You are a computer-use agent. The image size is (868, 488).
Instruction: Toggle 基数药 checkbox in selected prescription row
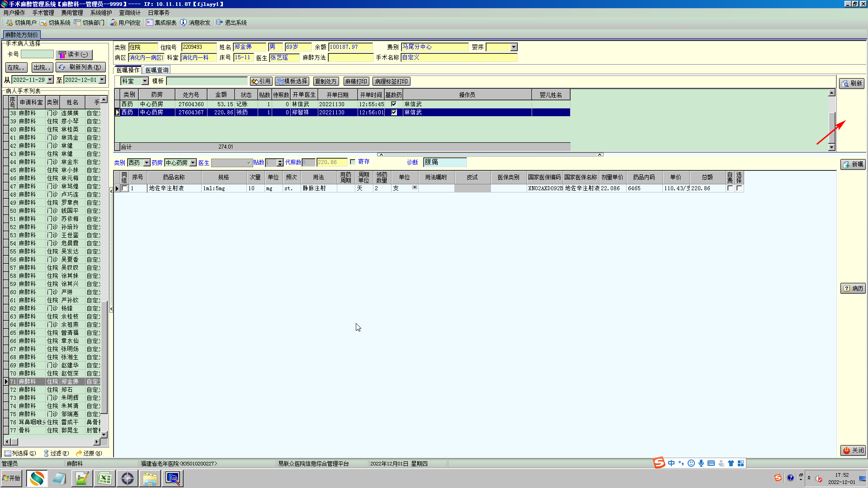[x=394, y=113]
